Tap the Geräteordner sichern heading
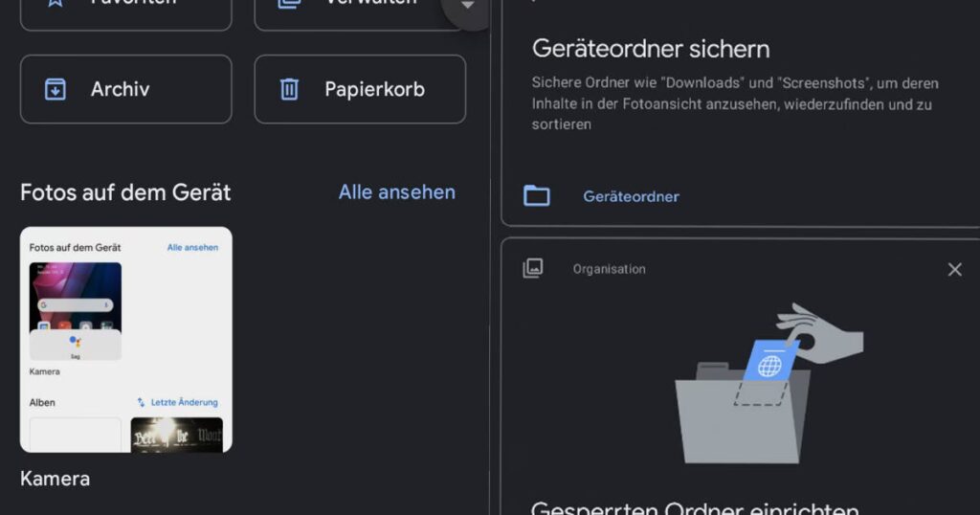 [x=651, y=49]
